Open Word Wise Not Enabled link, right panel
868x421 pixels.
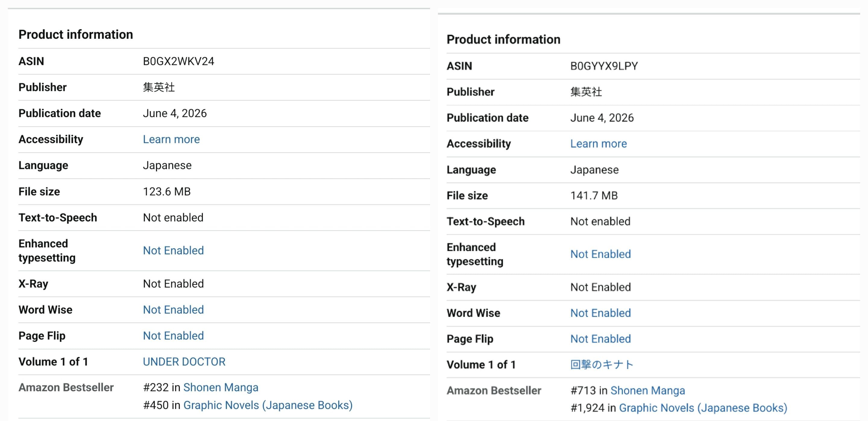[600, 313]
